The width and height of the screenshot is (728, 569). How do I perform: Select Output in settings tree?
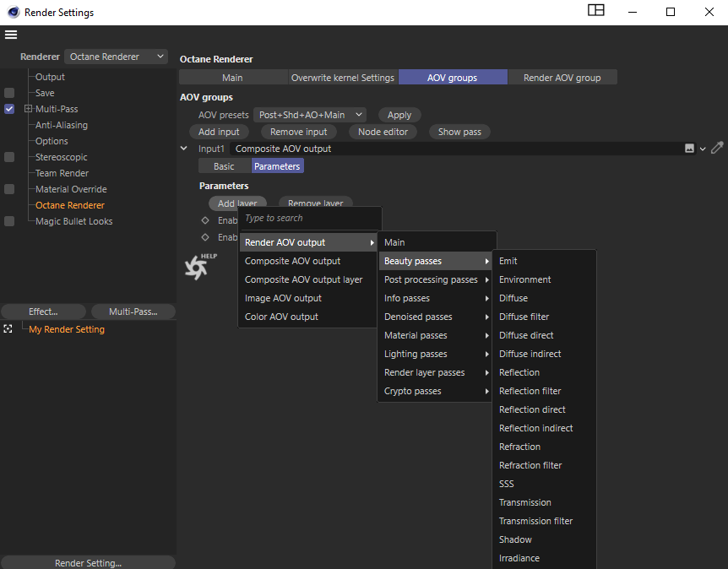[x=50, y=77]
